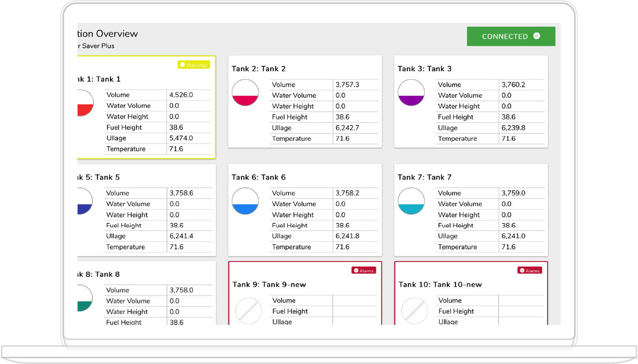
Task: Click Tank 2 volume value 3,757.3
Action: [347, 84]
